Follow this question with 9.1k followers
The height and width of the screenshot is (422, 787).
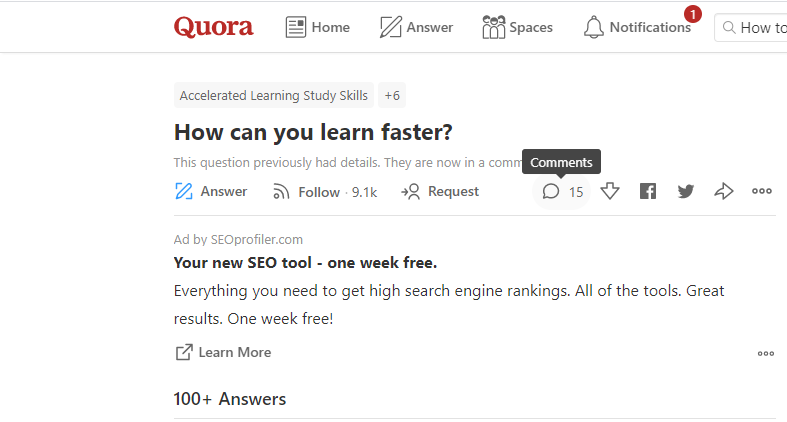325,192
